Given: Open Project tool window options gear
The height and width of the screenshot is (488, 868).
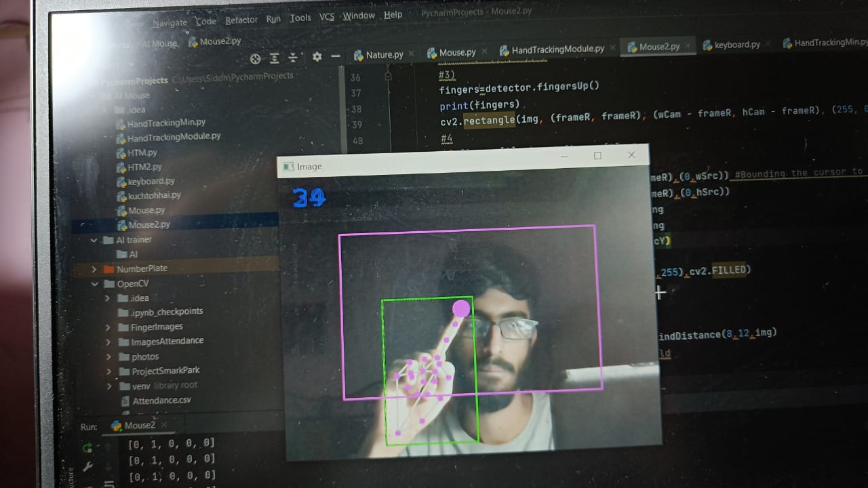Looking at the screenshot, I should 316,58.
